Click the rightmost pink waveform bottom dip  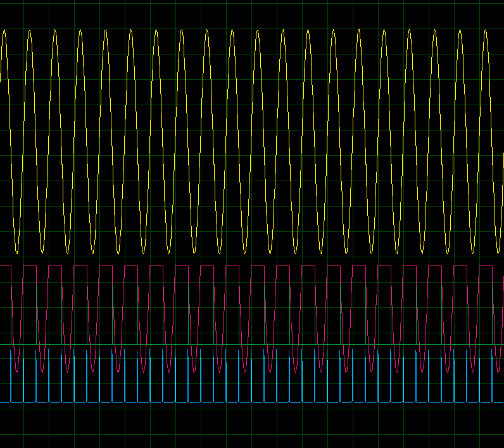click(x=498, y=371)
